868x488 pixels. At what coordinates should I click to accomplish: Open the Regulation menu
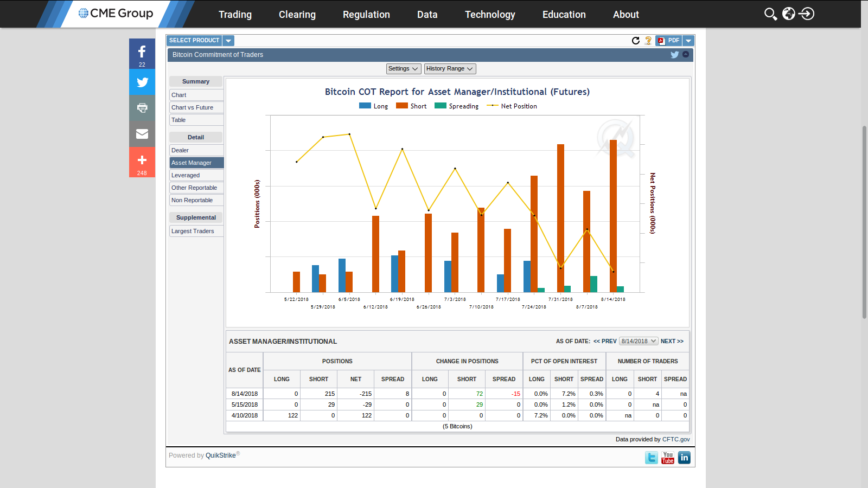click(366, 15)
